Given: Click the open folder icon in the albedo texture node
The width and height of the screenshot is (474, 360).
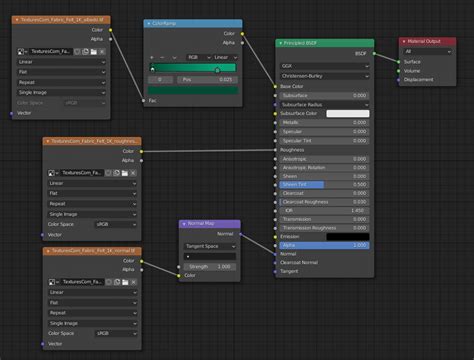Looking at the screenshot, I should tap(94, 52).
